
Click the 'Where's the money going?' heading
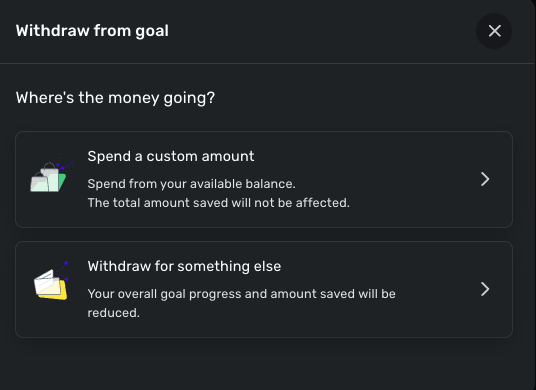[x=115, y=98]
